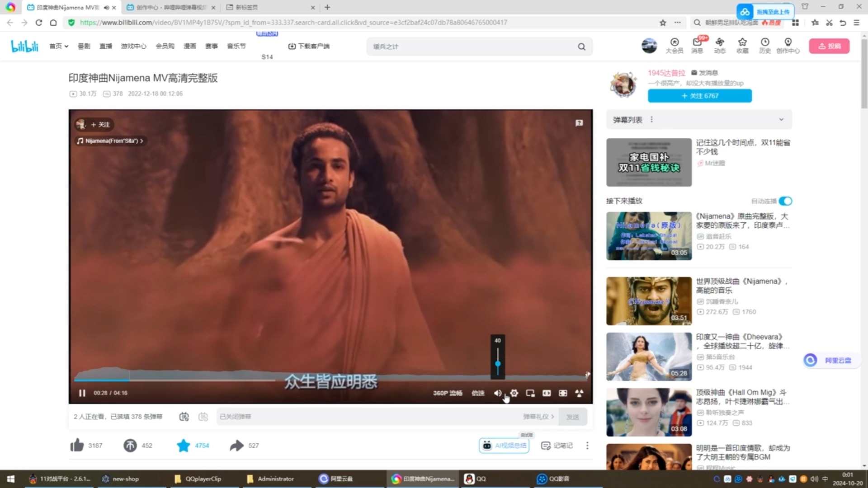Open the 赛事 nav item

coord(212,46)
